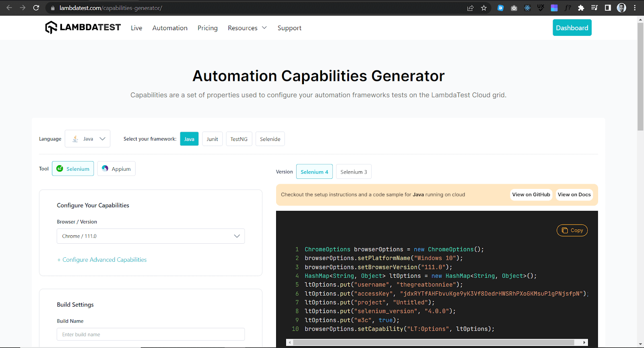Open the blue extension icon next to star

(x=500, y=8)
